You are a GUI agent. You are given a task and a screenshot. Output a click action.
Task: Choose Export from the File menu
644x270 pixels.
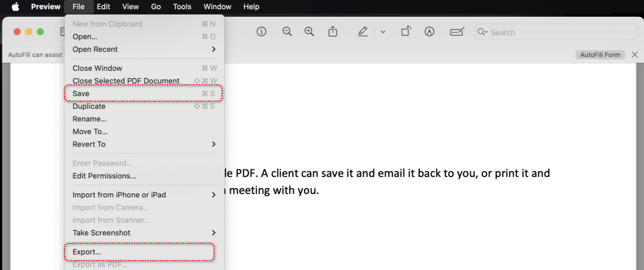(x=86, y=252)
